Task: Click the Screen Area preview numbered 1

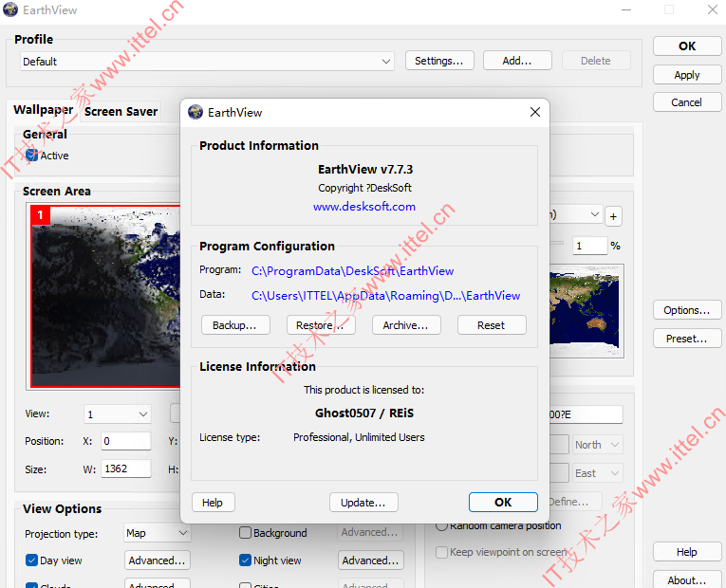Action: [x=105, y=296]
